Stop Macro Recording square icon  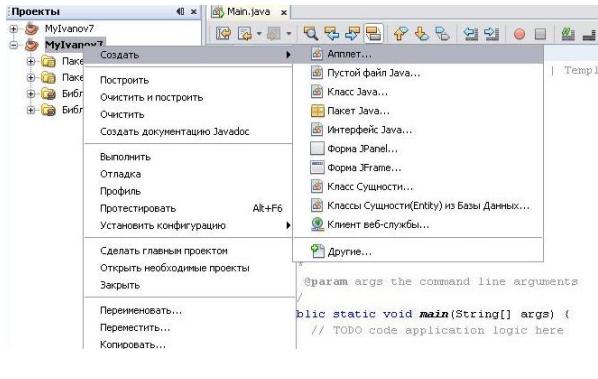pos(540,34)
